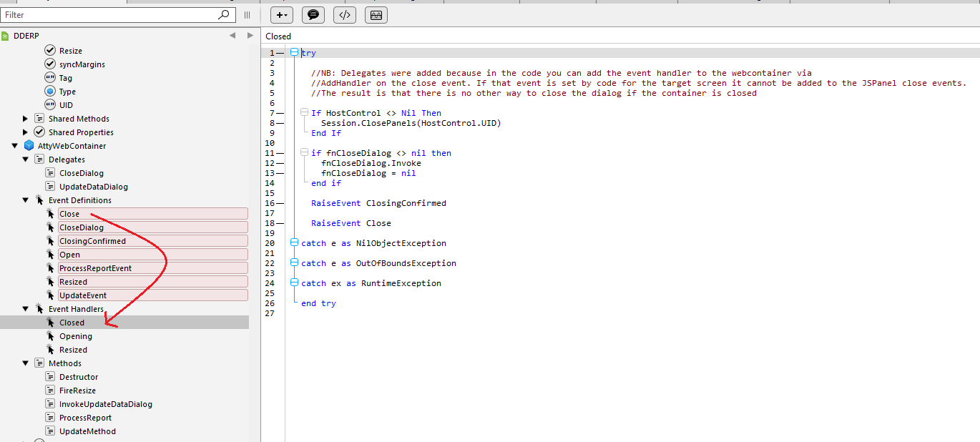Viewport: 980px width, 442px height.
Task: Go forward with navigator right arrow
Action: [250, 36]
